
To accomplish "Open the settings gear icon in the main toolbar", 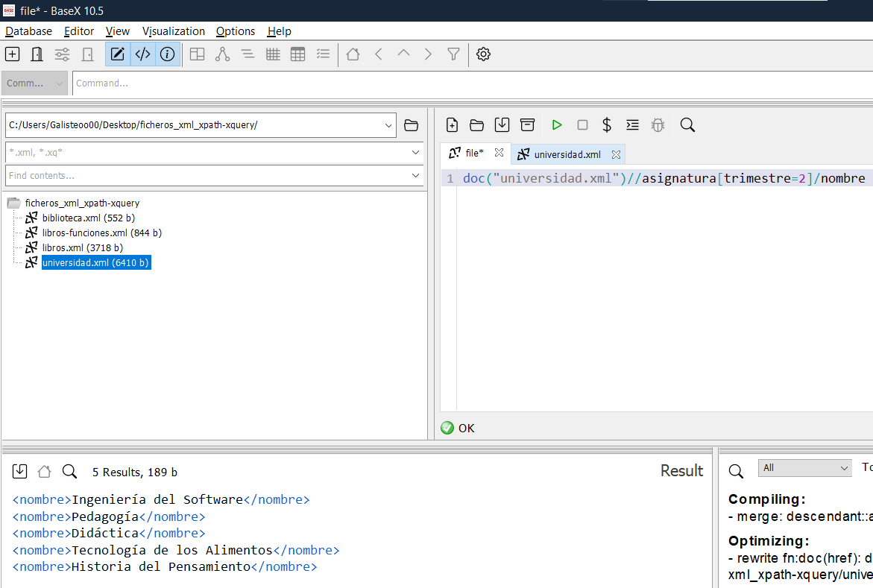I will [x=483, y=54].
